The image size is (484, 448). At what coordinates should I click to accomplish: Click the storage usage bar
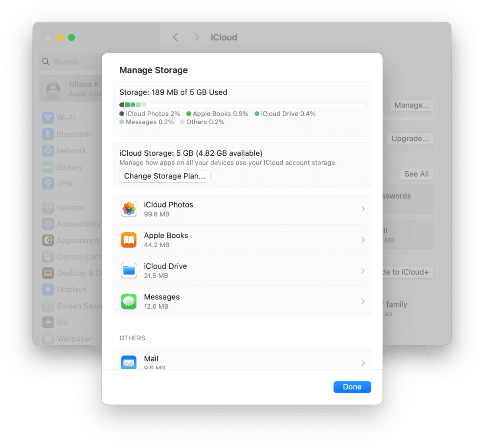[242, 105]
